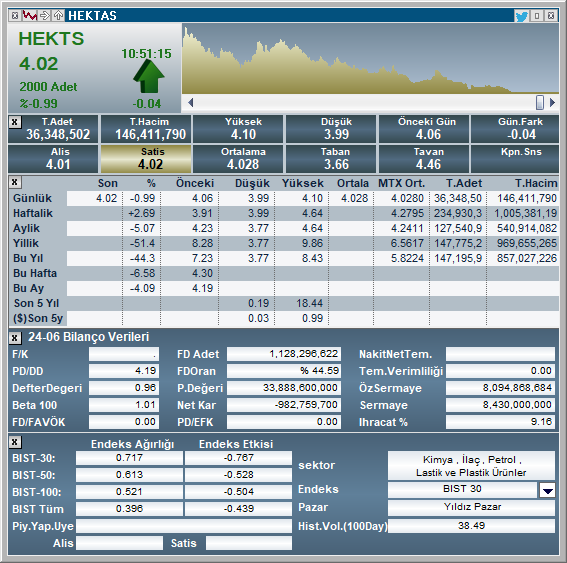The width and height of the screenshot is (567, 563).
Task: Close the T.Adet summary tiles section
Action: click(x=14, y=122)
